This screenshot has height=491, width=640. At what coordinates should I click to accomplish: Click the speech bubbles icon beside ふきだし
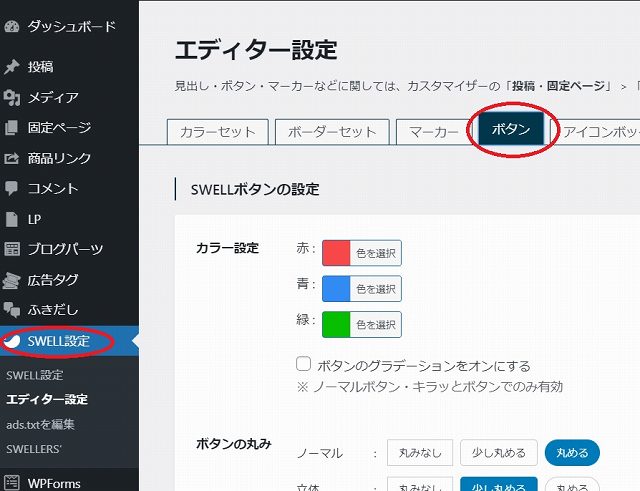pyautogui.click(x=12, y=310)
